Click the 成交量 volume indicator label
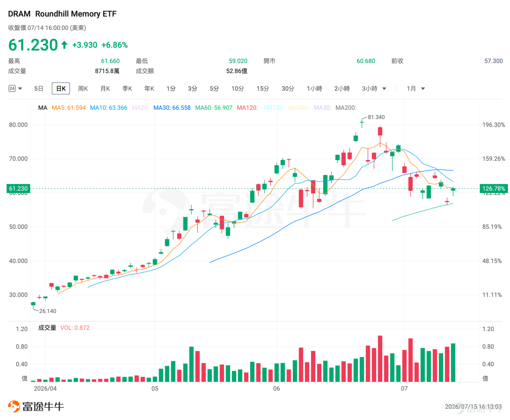Image resolution: width=510 pixels, height=420 pixels. [47, 328]
